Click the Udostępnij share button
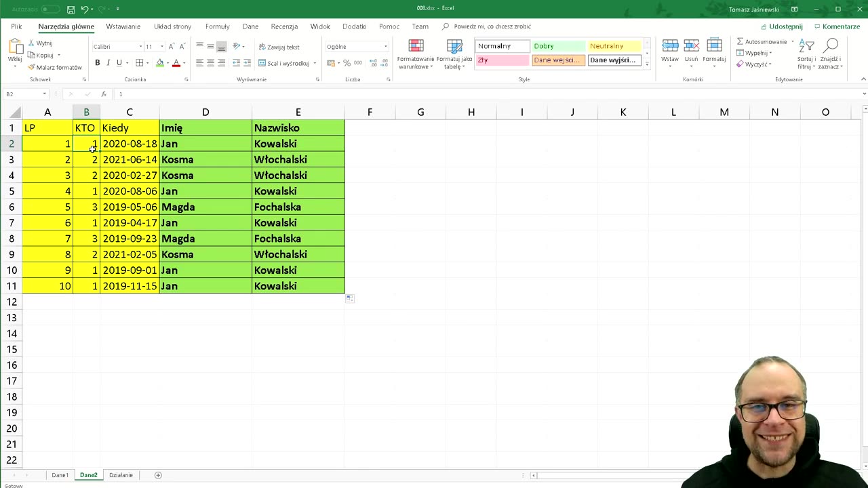The height and width of the screenshot is (488, 868). pos(781,26)
